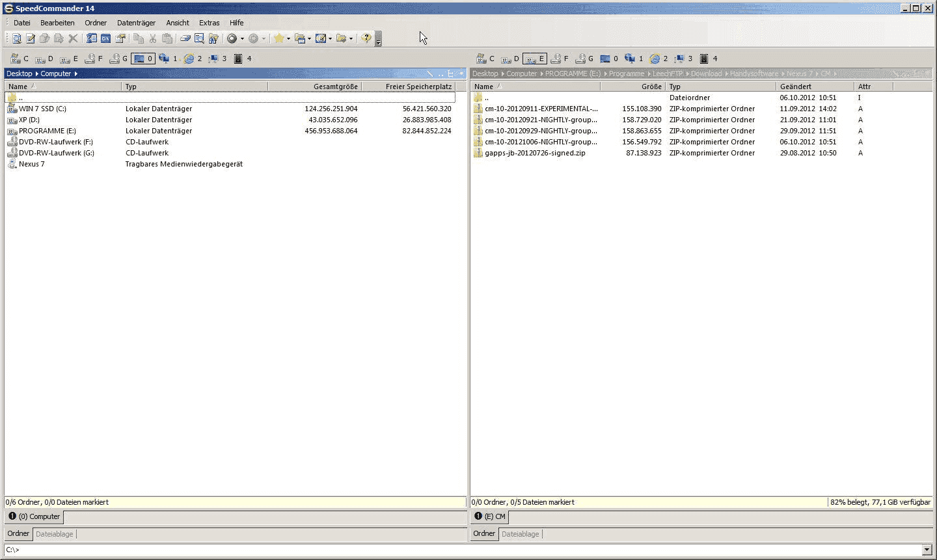Click in the command line input field
The height and width of the screenshot is (560, 937).
pyautogui.click(x=462, y=550)
